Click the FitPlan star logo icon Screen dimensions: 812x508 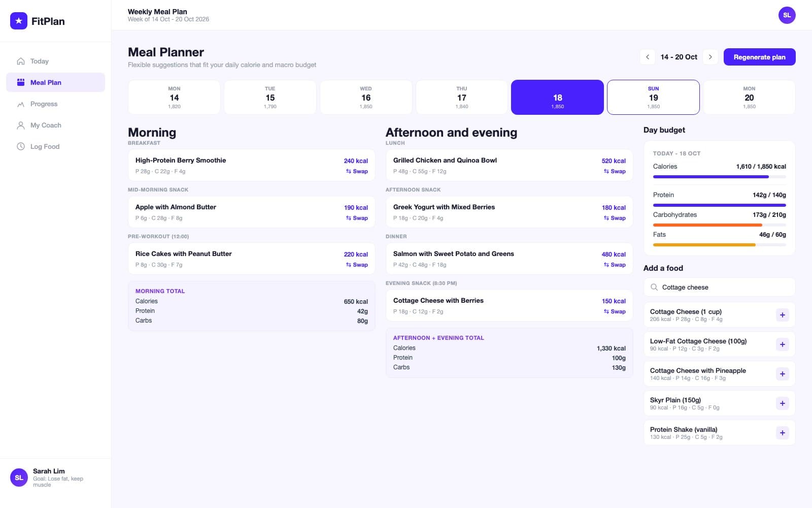pyautogui.click(x=19, y=21)
